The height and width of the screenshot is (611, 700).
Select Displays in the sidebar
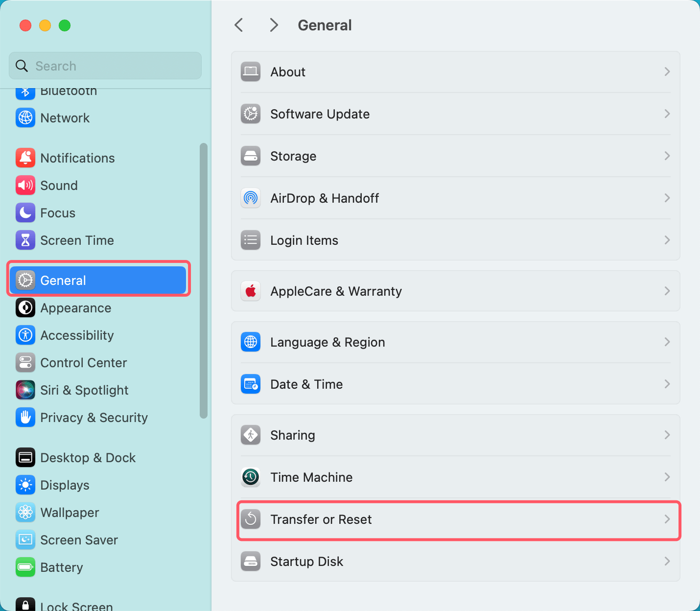coord(64,485)
